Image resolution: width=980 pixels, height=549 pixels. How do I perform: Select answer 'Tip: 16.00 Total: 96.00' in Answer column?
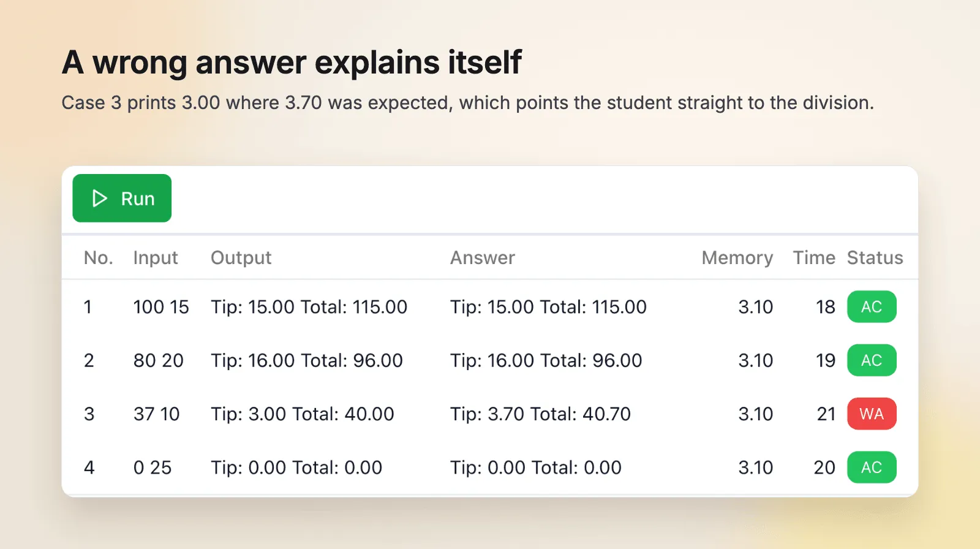tap(546, 360)
